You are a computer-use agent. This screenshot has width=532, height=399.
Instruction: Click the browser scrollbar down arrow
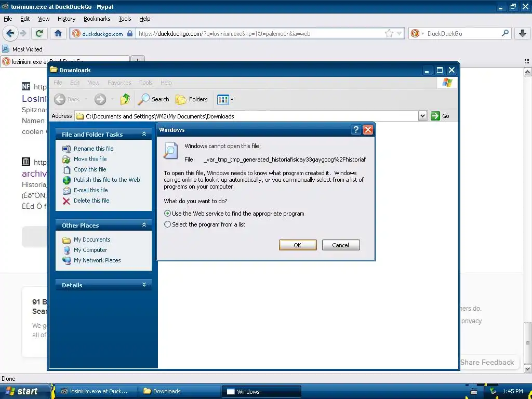pyautogui.click(x=527, y=368)
